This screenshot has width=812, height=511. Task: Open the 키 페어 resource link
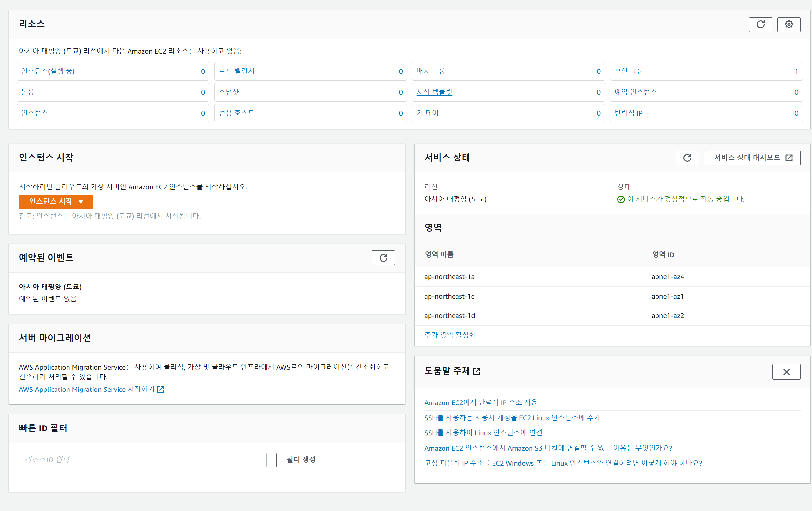427,113
